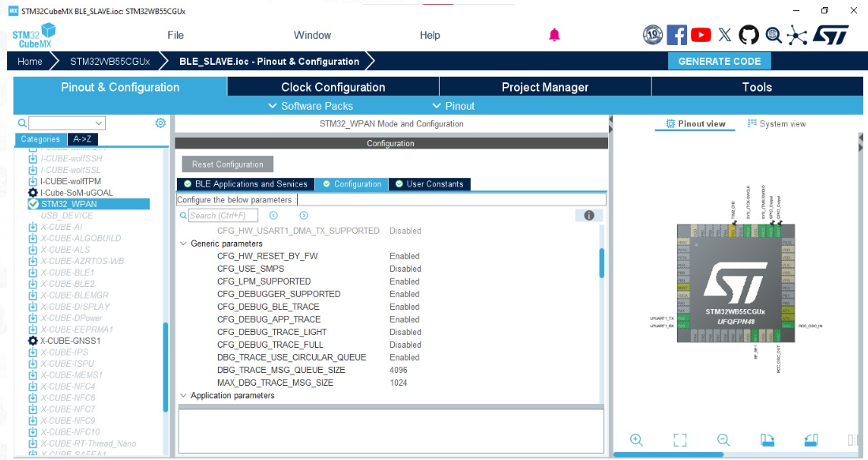Rotate the chip view counterclockwise
The height and width of the screenshot is (460, 868).
click(x=812, y=439)
